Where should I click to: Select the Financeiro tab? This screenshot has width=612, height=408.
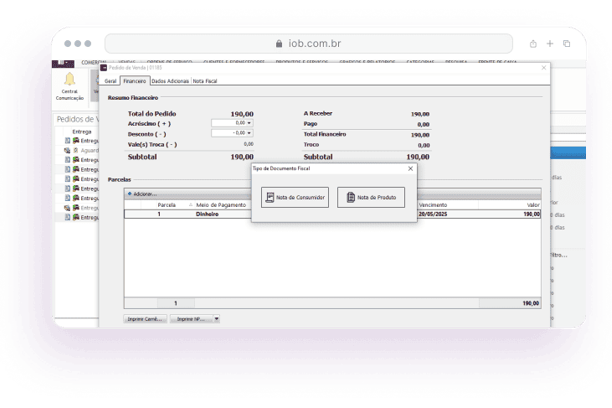(x=135, y=81)
